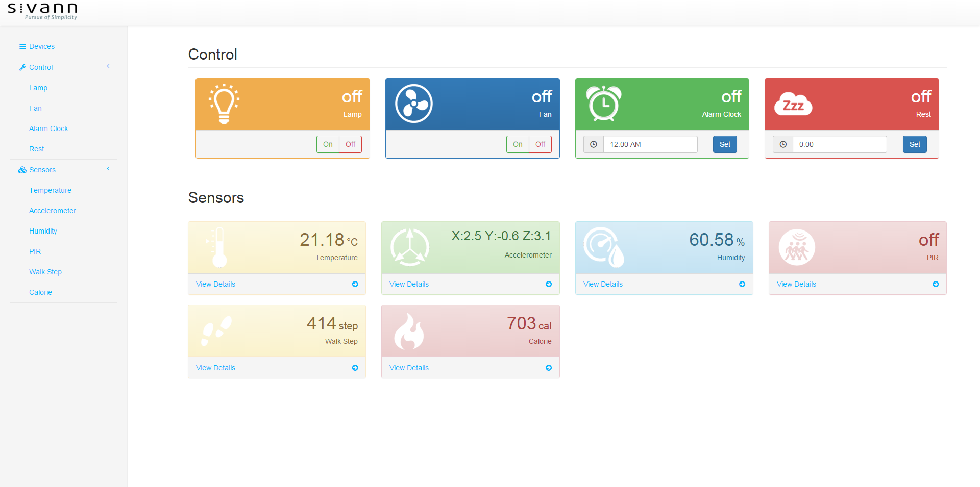Click the arrow icon in Humidity View Details
980x487 pixels.
point(742,284)
